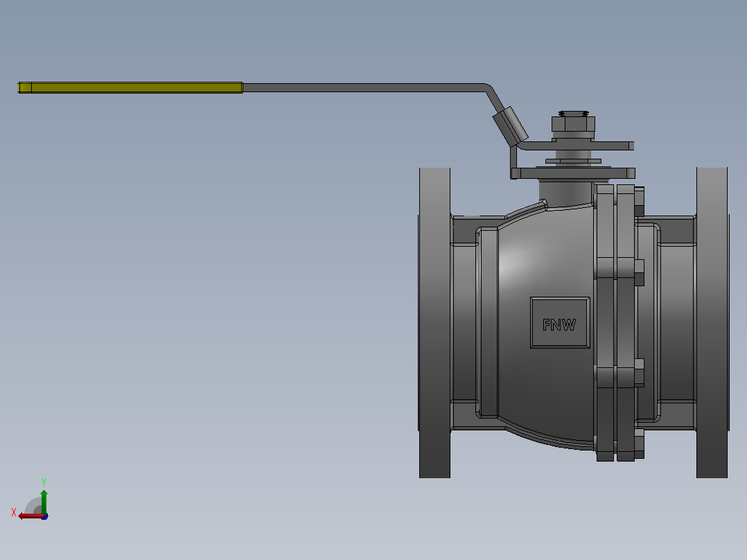The image size is (747, 560).
Task: Click the red X axis arrow of the triad
Action: 30,516
